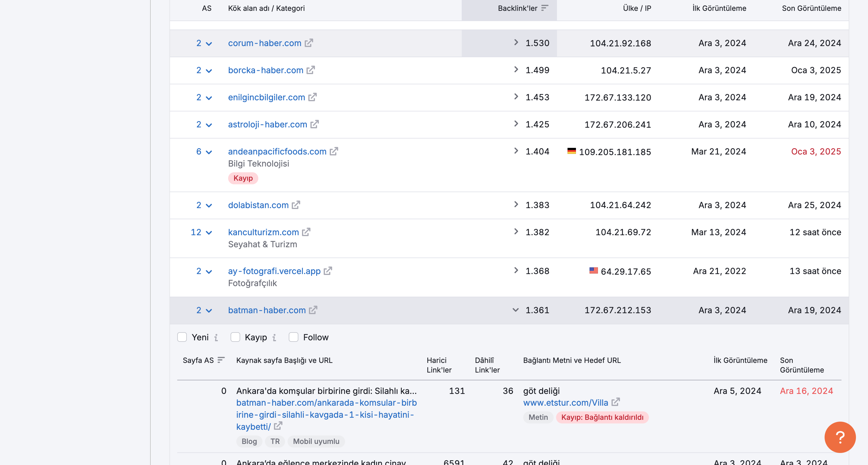Click Harici Link'ler sub-table header
The height and width of the screenshot is (465, 868).
click(439, 365)
